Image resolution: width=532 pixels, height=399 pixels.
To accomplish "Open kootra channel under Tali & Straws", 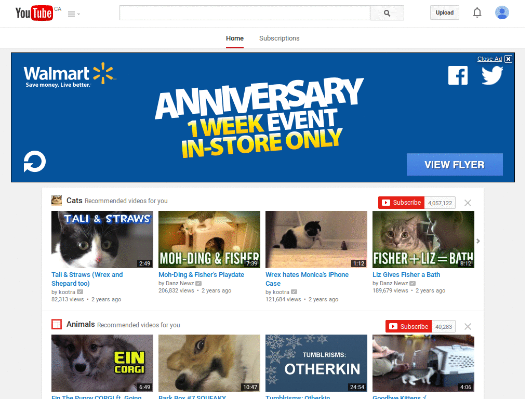I will [67, 292].
